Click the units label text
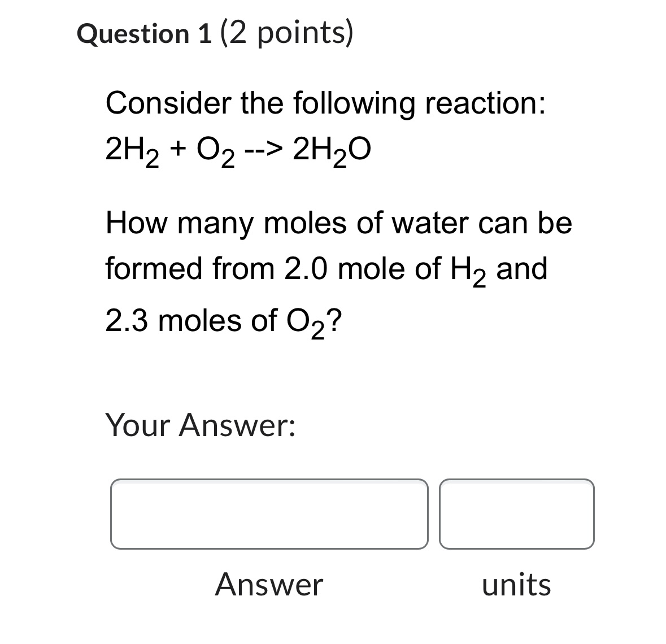666x644 pixels. pos(516,585)
